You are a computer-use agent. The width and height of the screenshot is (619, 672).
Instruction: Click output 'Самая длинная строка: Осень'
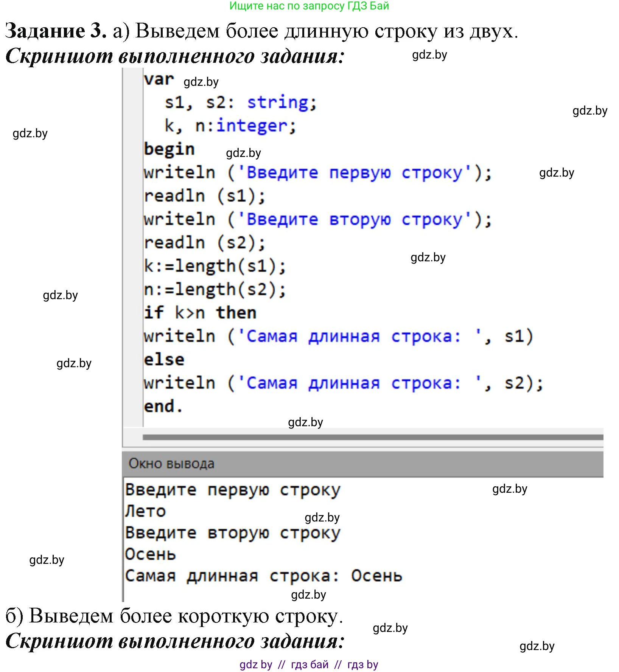pyautogui.click(x=264, y=576)
